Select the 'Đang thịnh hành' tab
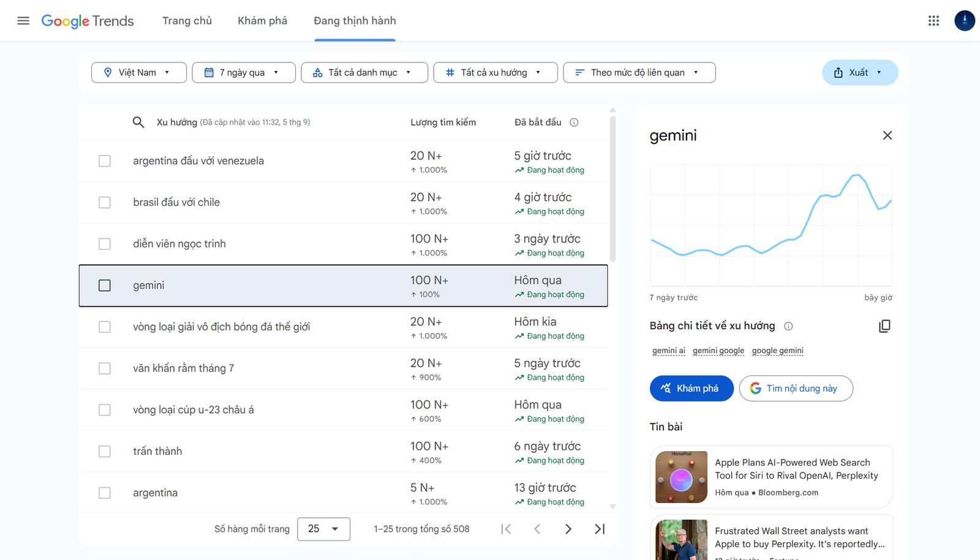Viewport: 980px width, 560px height. (x=355, y=21)
